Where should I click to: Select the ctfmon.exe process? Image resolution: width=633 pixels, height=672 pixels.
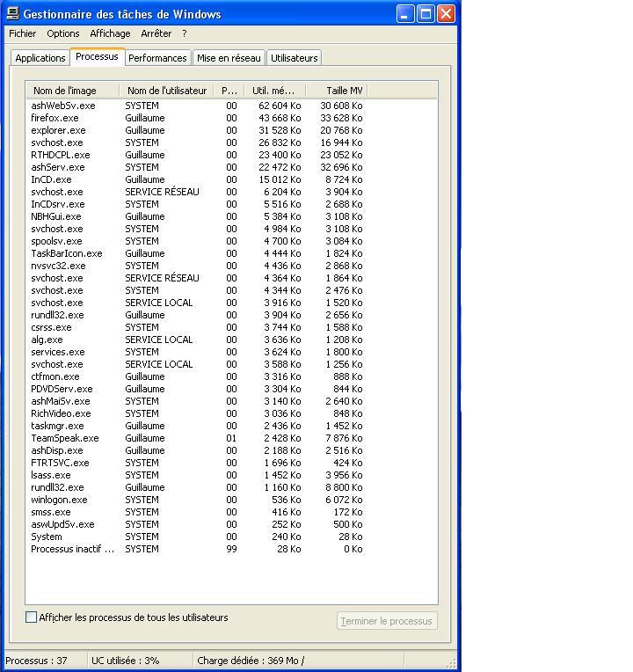pos(197,376)
